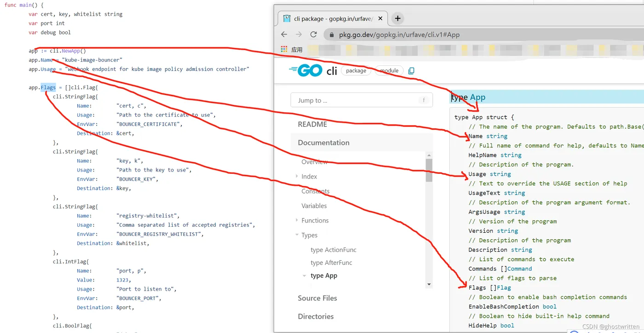
Task: Click the browser address bar URL
Action: click(x=399, y=34)
